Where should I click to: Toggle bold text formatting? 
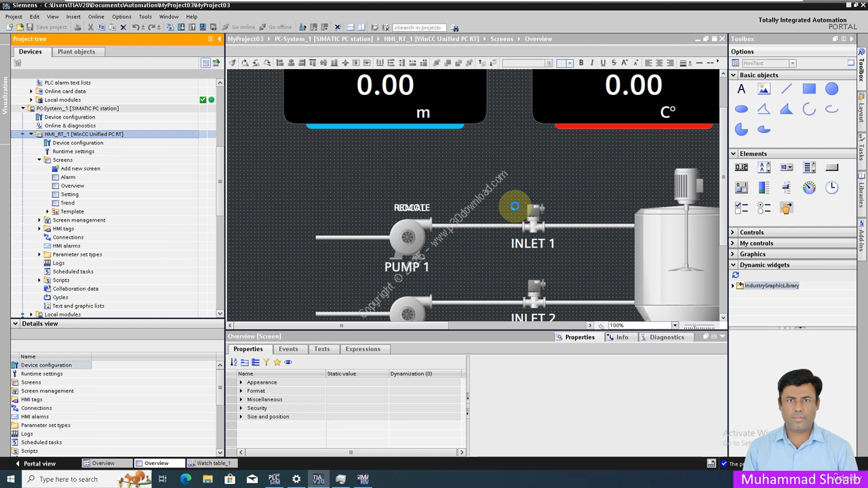point(581,63)
